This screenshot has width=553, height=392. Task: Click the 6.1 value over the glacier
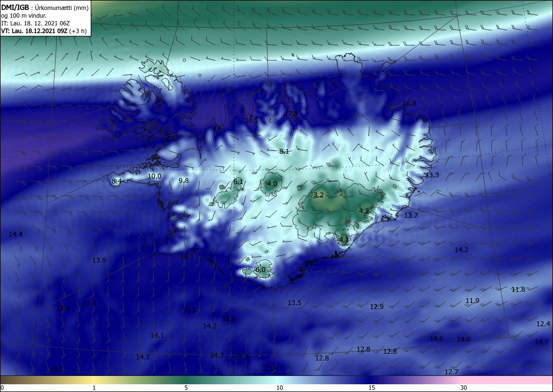click(x=238, y=182)
